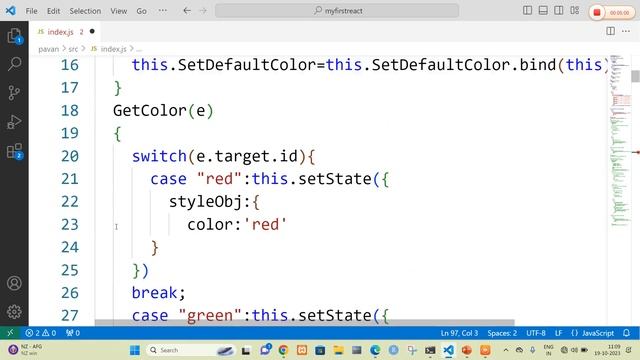Open the Accounts menu in activity bar
This screenshot has height=360, width=640.
click(14, 283)
